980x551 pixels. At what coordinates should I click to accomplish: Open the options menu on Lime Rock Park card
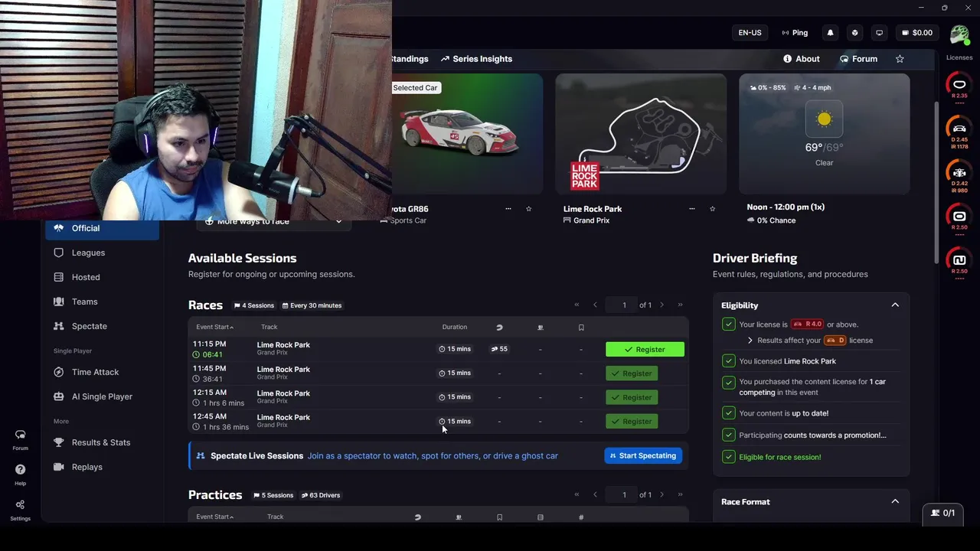click(691, 209)
